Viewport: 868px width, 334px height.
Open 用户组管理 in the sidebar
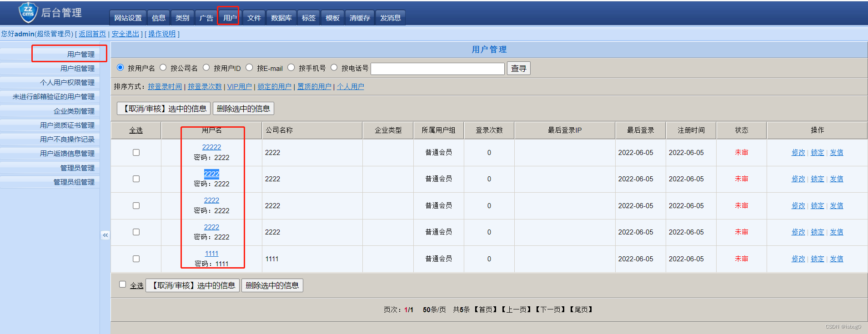[x=77, y=68]
